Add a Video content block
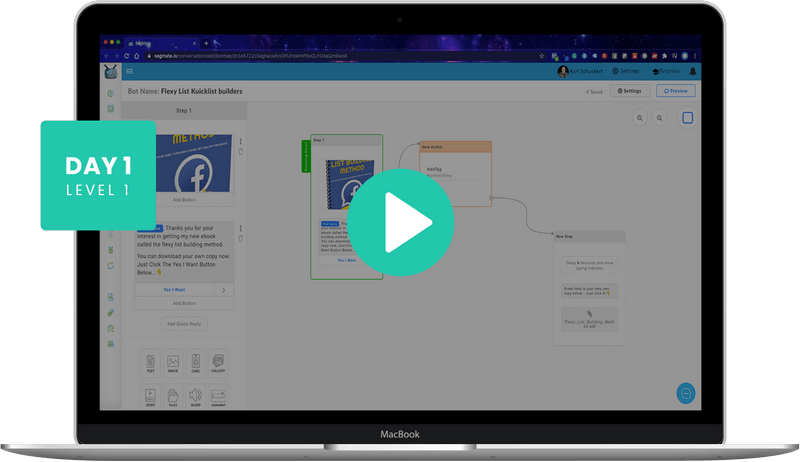This screenshot has height=462, width=800. point(151,397)
